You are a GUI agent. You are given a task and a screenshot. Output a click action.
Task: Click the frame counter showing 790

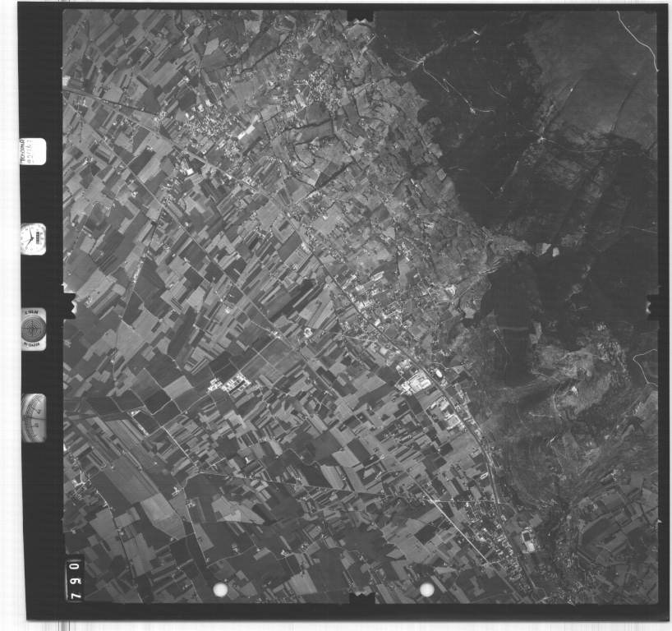tap(75, 578)
